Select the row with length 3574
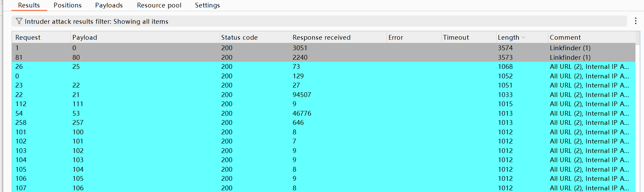Viewport: 644px width, 192px height. pos(324,48)
